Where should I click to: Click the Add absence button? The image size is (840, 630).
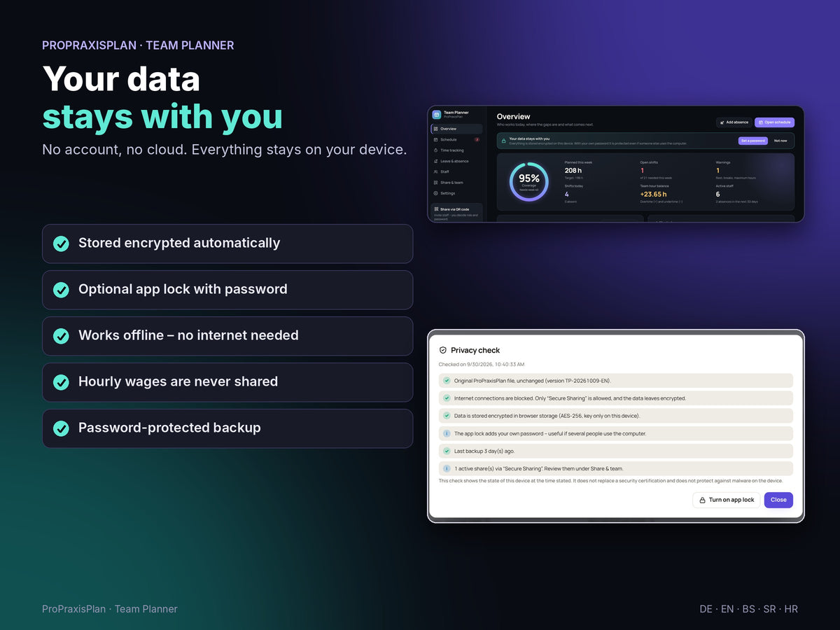[734, 122]
